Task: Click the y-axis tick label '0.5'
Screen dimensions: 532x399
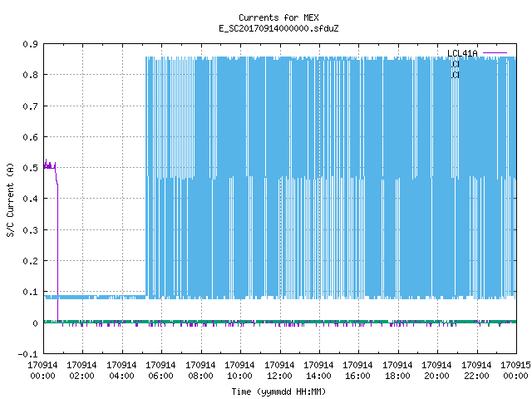Action: (x=30, y=168)
